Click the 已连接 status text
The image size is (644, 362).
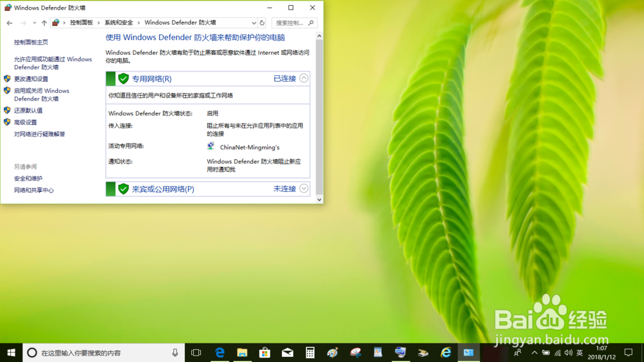coord(285,79)
